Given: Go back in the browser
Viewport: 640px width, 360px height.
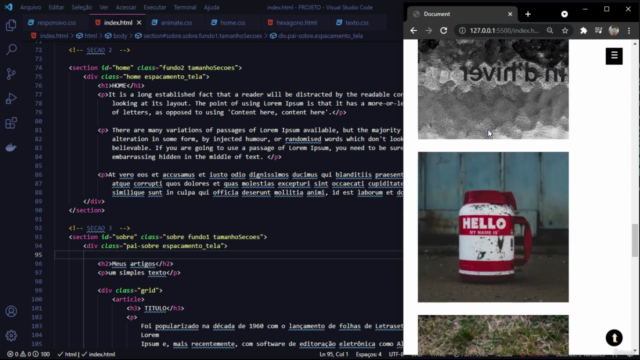Looking at the screenshot, I should tap(413, 31).
